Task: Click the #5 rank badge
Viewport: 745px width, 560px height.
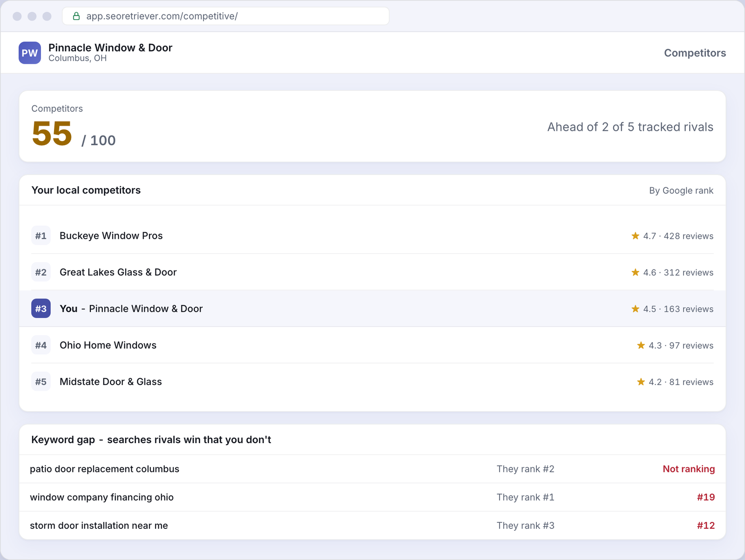Action: (41, 382)
